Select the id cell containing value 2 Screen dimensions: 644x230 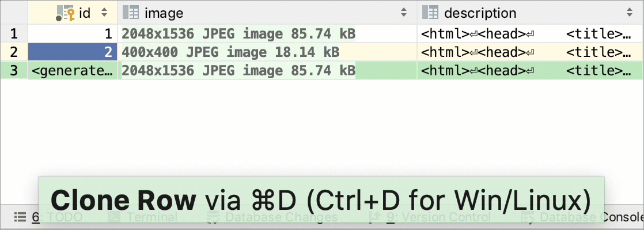pos(73,52)
